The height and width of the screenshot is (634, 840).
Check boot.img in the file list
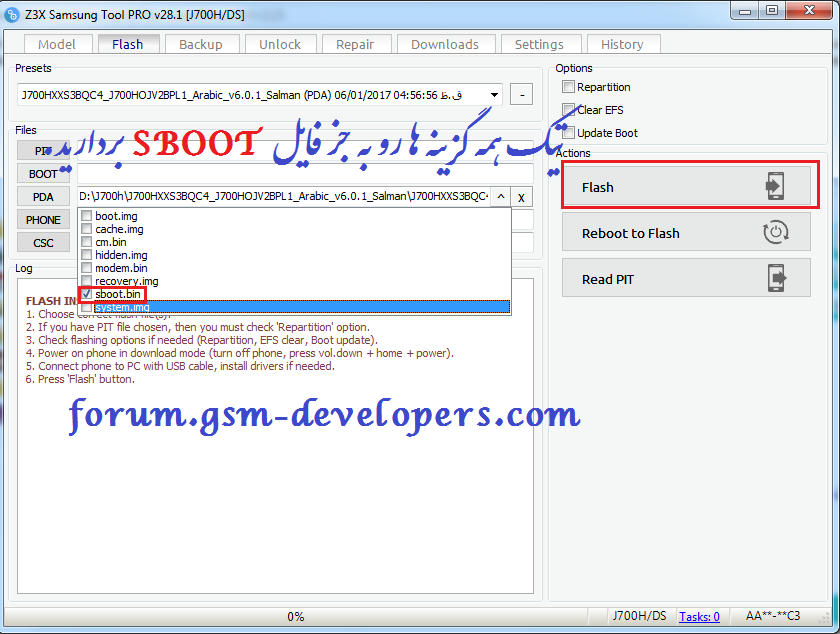(x=86, y=216)
